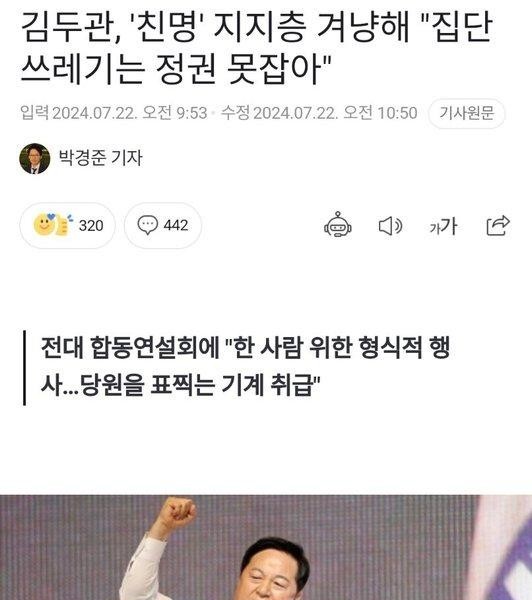Open the 기사원문 original article button
Screen dimensions: 532x600
pyautogui.click(x=466, y=113)
